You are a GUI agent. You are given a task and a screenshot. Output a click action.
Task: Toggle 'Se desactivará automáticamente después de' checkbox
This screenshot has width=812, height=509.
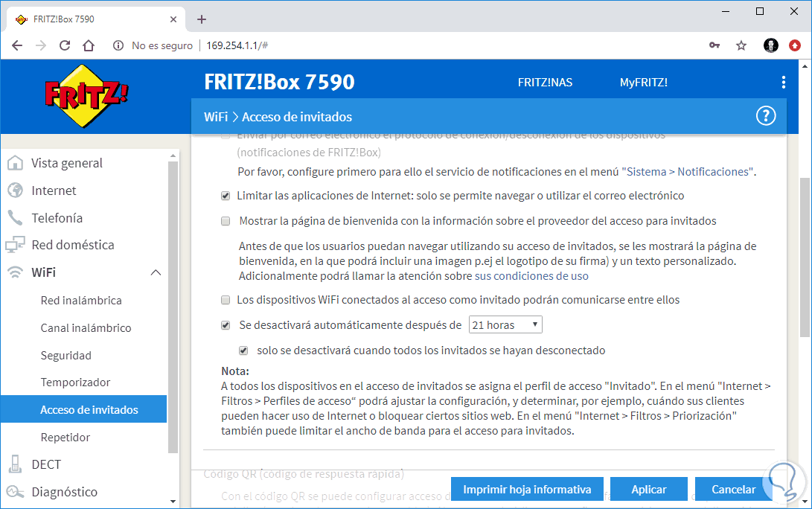click(226, 325)
